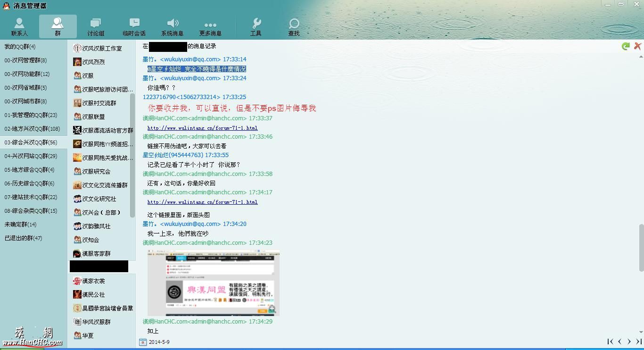This screenshot has width=644, height=350.
Task: Select the 华风汉服群 group
Action: point(96,322)
